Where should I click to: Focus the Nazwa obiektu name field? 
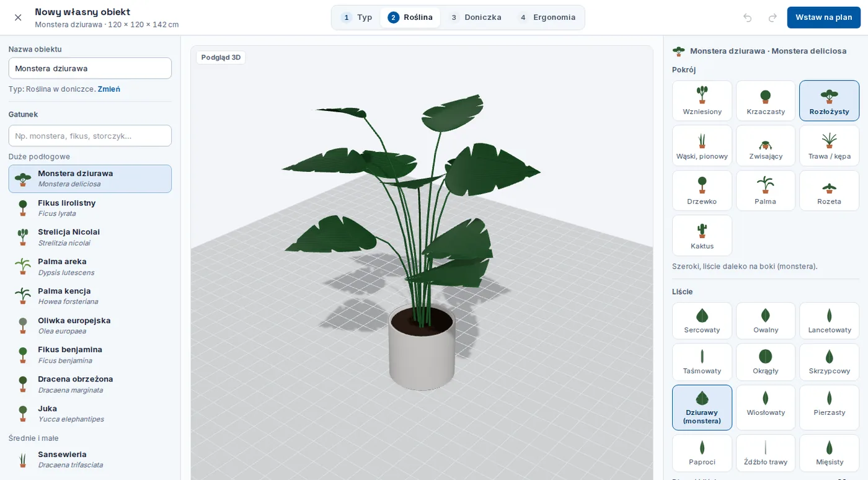click(90, 68)
